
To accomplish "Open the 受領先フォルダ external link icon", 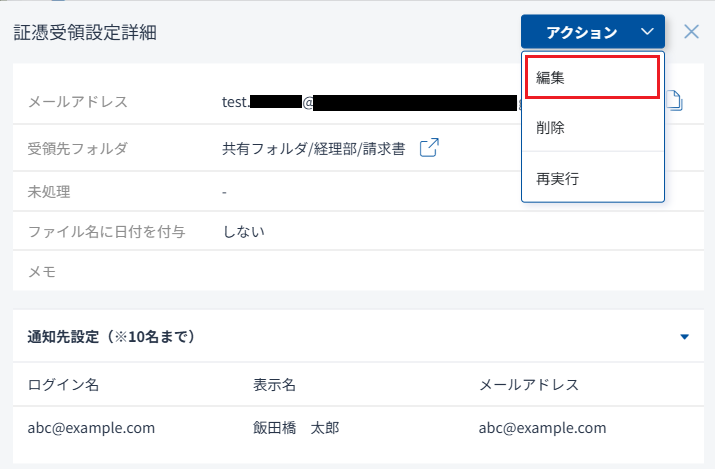I will click(x=428, y=148).
